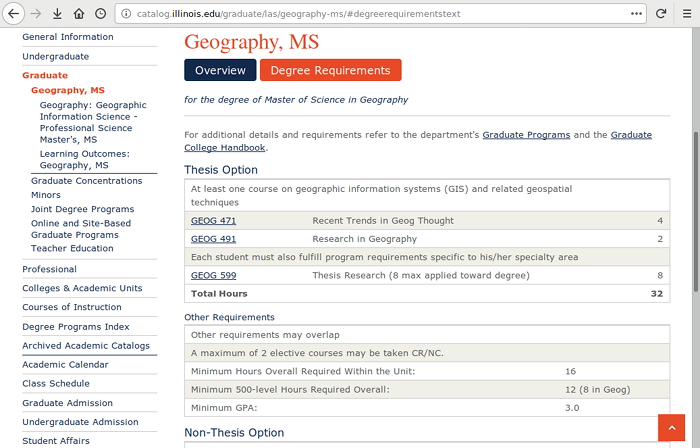Click the '12 (8 in Geog)' value
The image size is (700, 448).
coord(598,390)
